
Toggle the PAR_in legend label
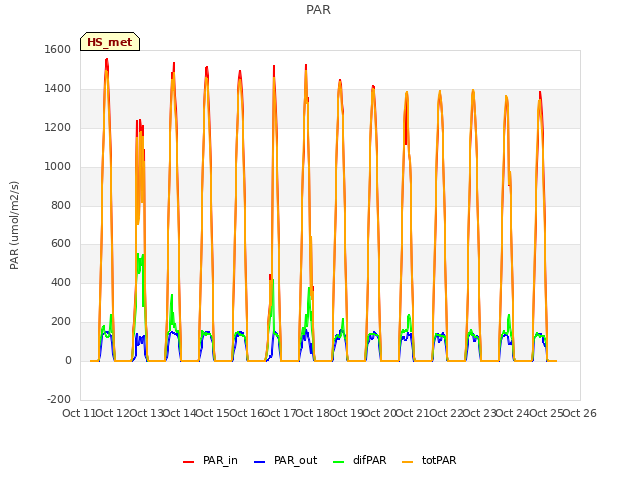[220, 460]
